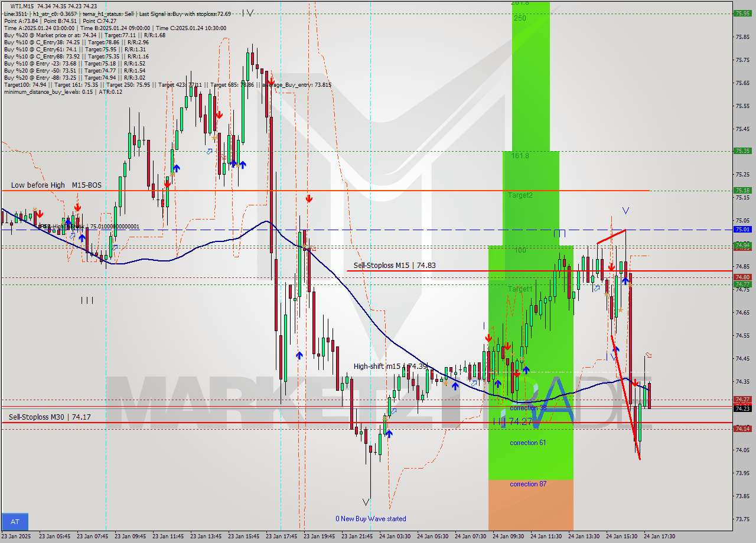The height and width of the screenshot is (543, 756).
Task: Click the 'Buy %20 @ Market price' info line
Action: click(84, 35)
